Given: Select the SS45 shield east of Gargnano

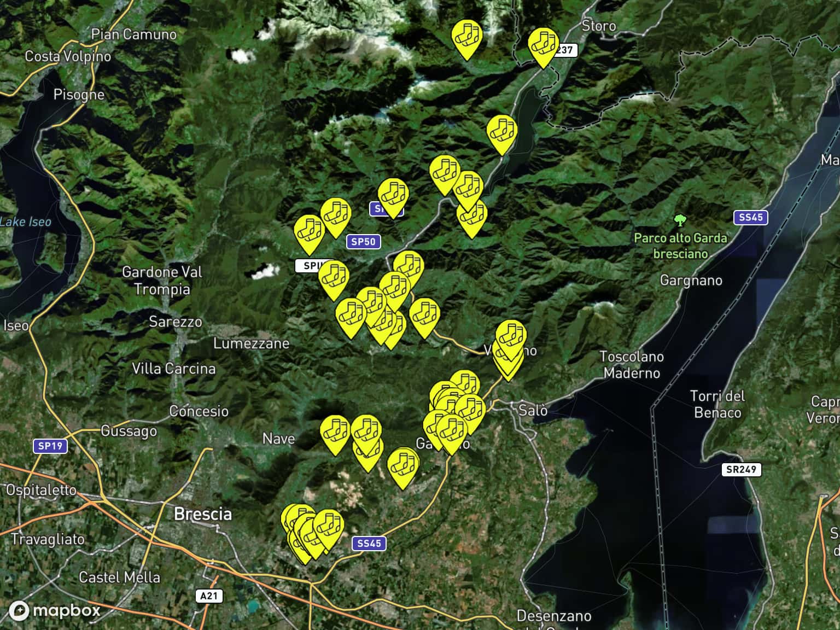Looking at the screenshot, I should pos(750,217).
